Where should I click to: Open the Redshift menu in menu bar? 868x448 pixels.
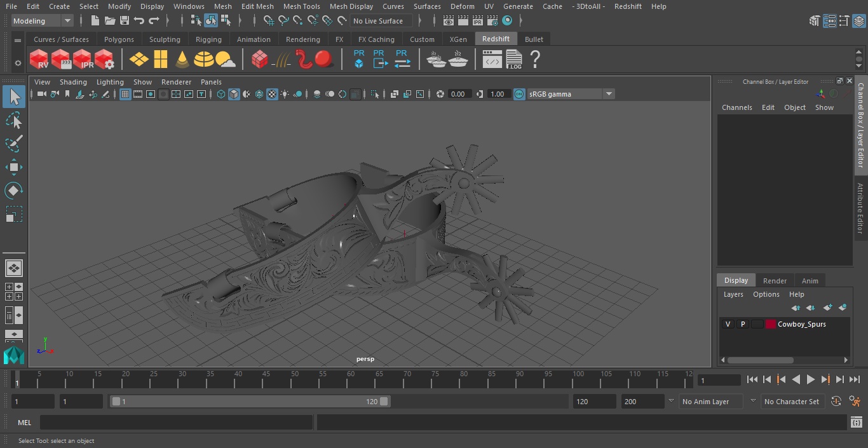tap(628, 6)
